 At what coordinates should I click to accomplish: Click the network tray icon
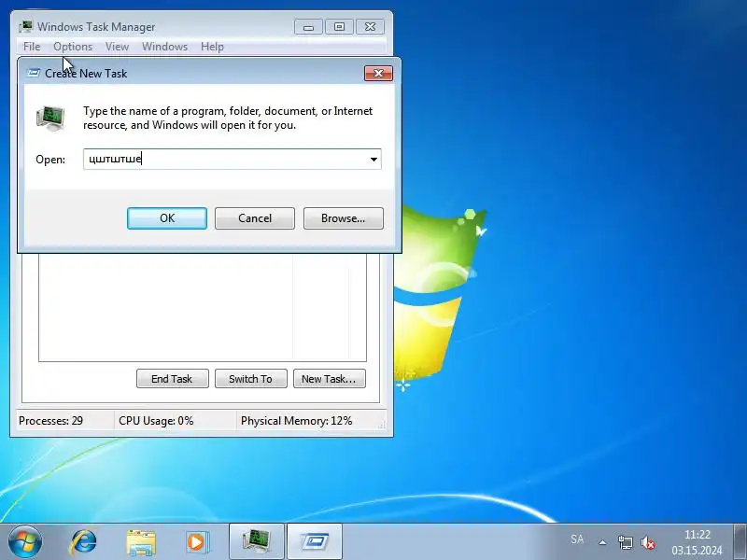point(625,542)
